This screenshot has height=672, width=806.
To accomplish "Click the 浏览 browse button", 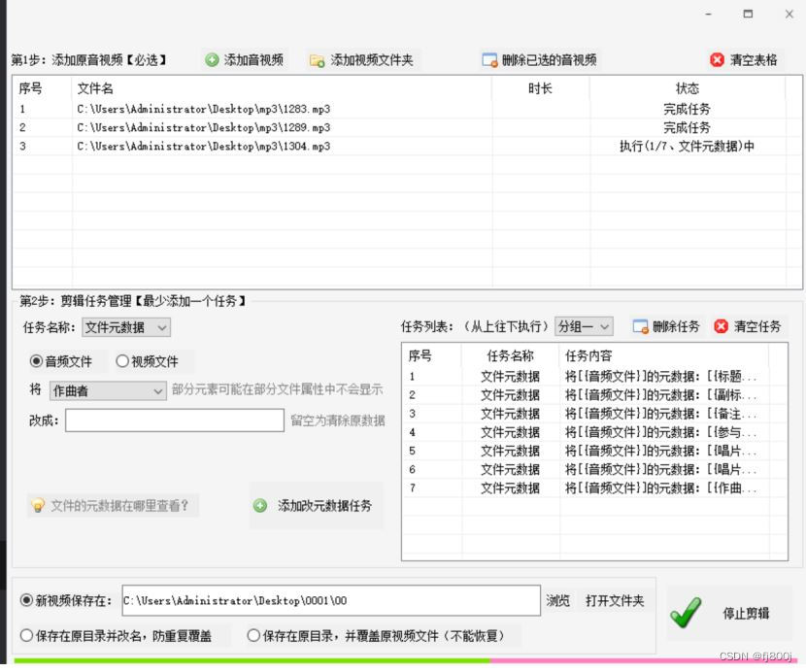I will coord(557,600).
